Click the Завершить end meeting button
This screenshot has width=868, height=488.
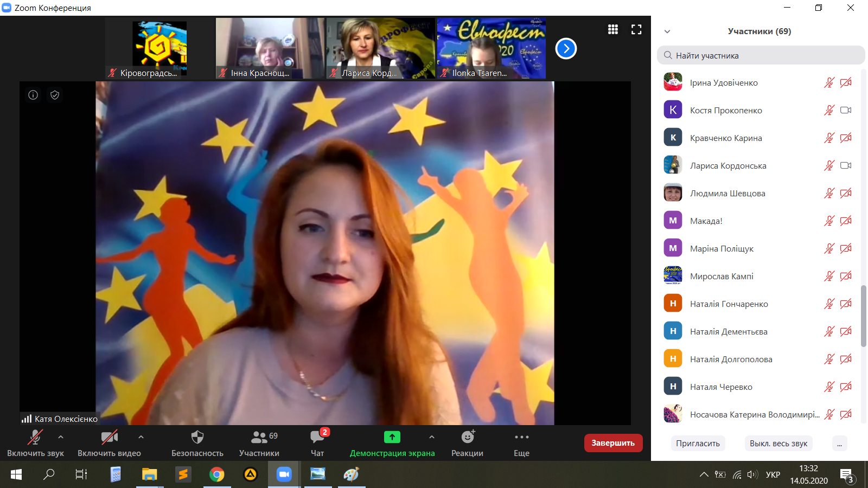coord(613,443)
